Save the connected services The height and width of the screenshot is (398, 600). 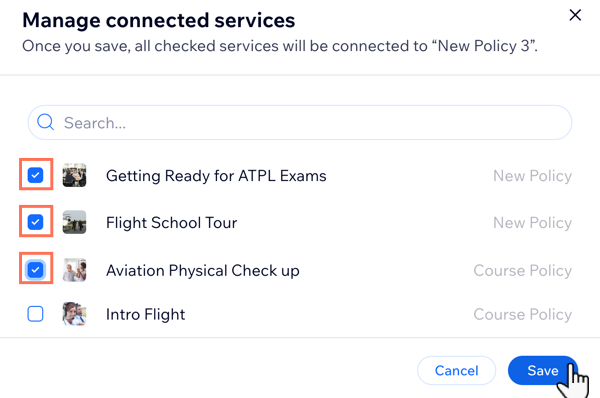[x=543, y=370]
